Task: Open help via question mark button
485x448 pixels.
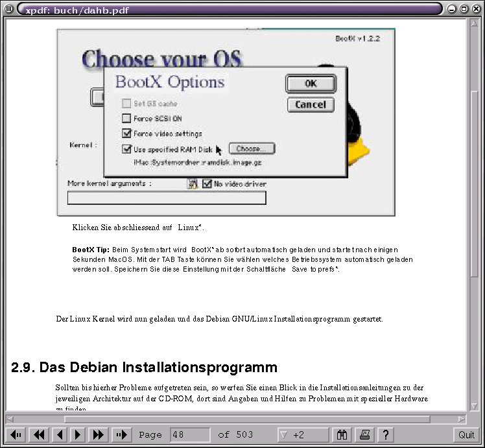Action: coord(385,435)
